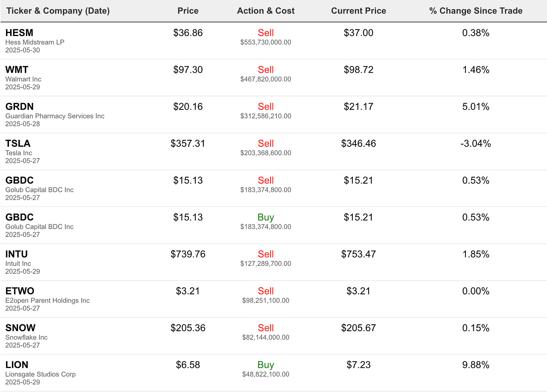Click the Ticker & Company (Date) column header
Screen dimensions: 547x392
tap(58, 11)
